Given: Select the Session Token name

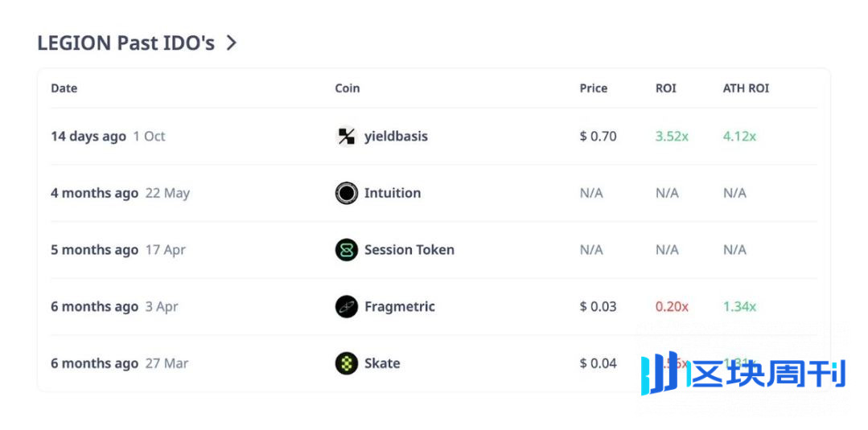Looking at the screenshot, I should pos(409,250).
